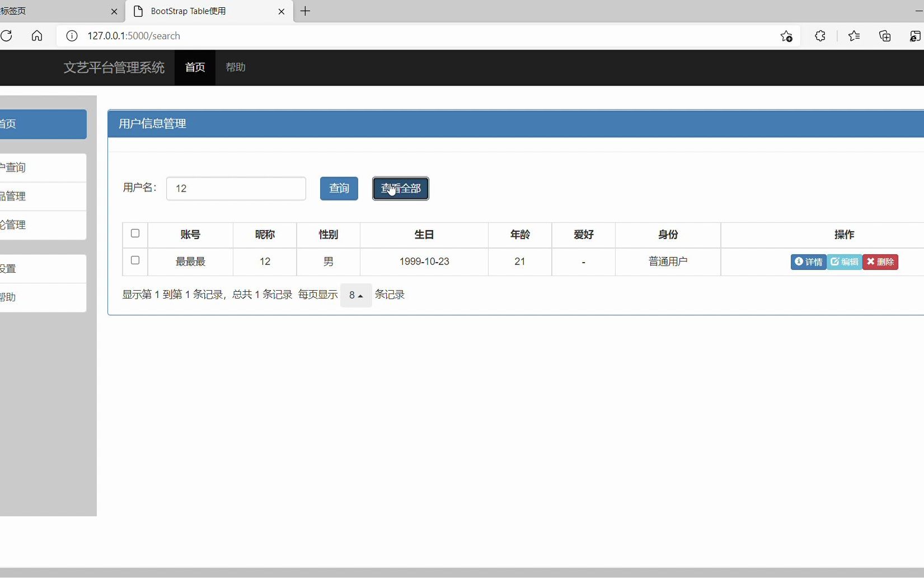Select 首页 in top navigation bar
The image size is (924, 578).
click(x=195, y=67)
